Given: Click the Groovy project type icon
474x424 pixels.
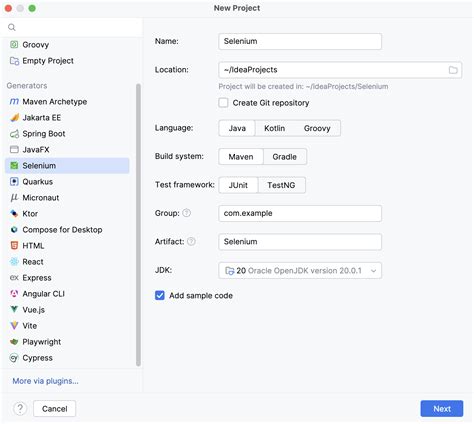Looking at the screenshot, I should tap(14, 44).
